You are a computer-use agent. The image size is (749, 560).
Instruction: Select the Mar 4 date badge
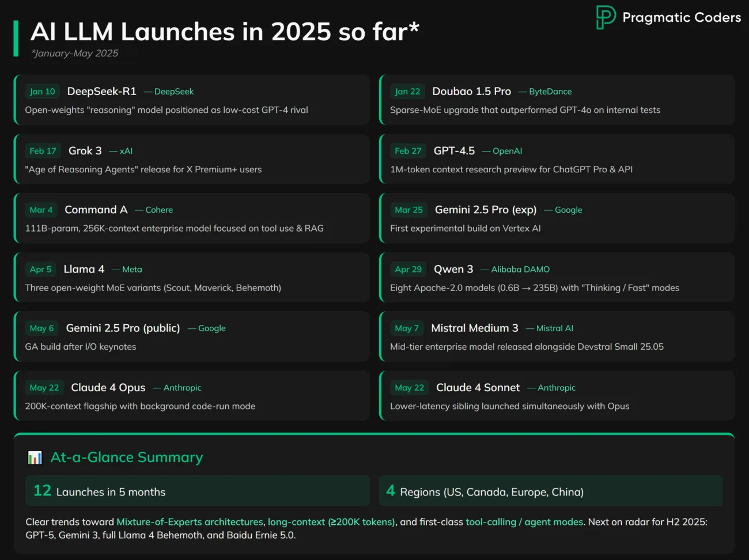pyautogui.click(x=41, y=210)
